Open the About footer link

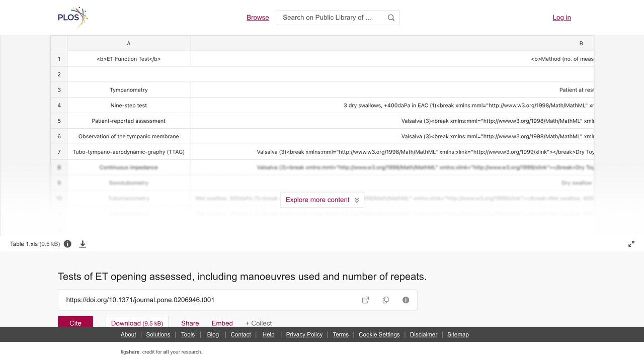[x=128, y=335]
